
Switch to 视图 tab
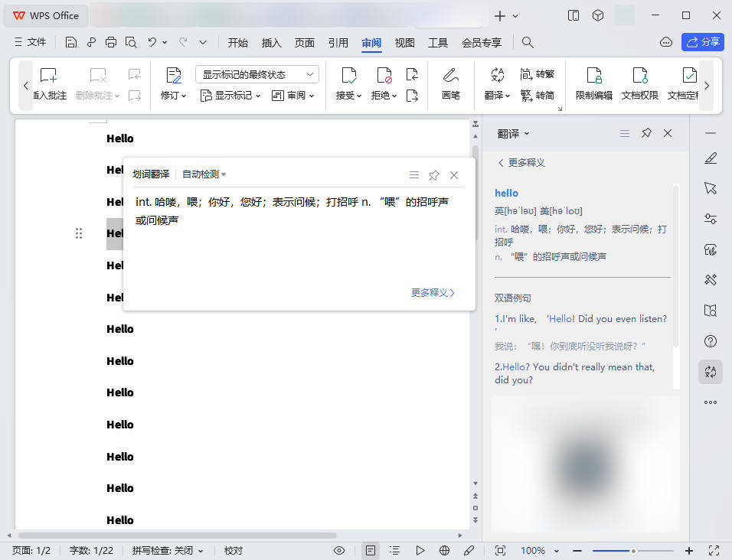coord(405,43)
